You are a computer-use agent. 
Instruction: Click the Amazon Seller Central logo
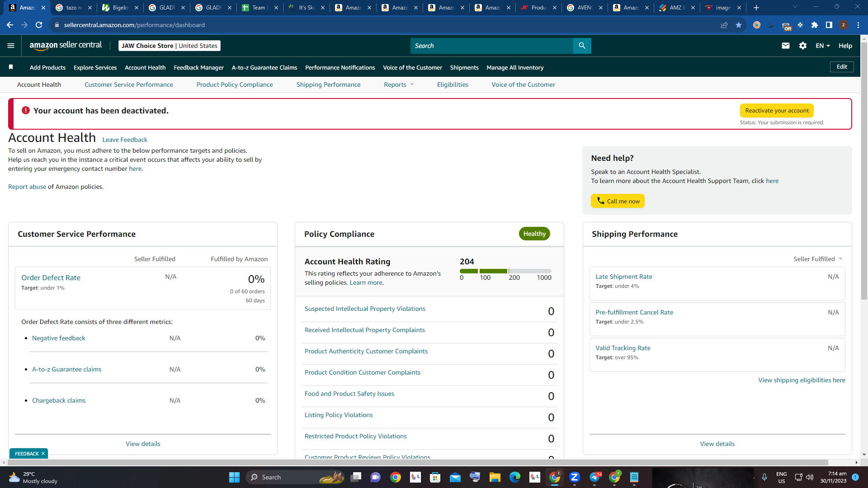[66, 45]
